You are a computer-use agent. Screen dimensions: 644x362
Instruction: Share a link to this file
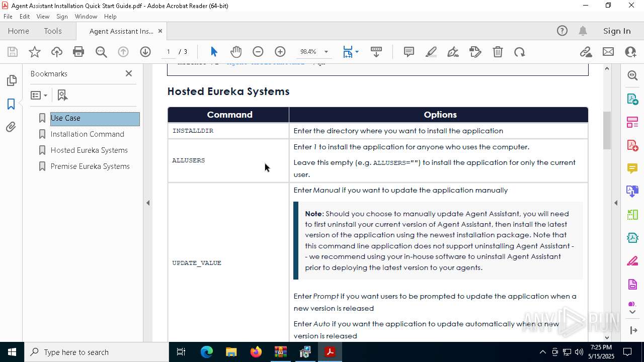[x=586, y=52]
